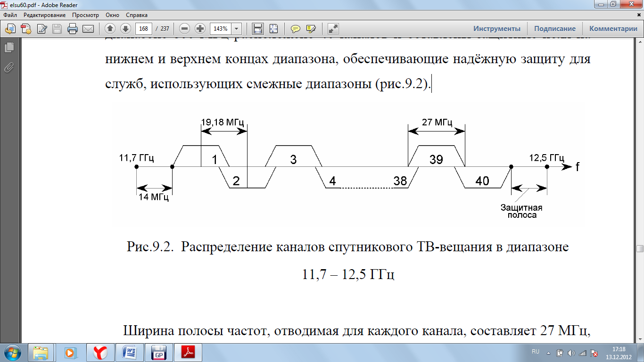The height and width of the screenshot is (362, 644).
Task: Open the Справка menu
Action: (x=137, y=15)
